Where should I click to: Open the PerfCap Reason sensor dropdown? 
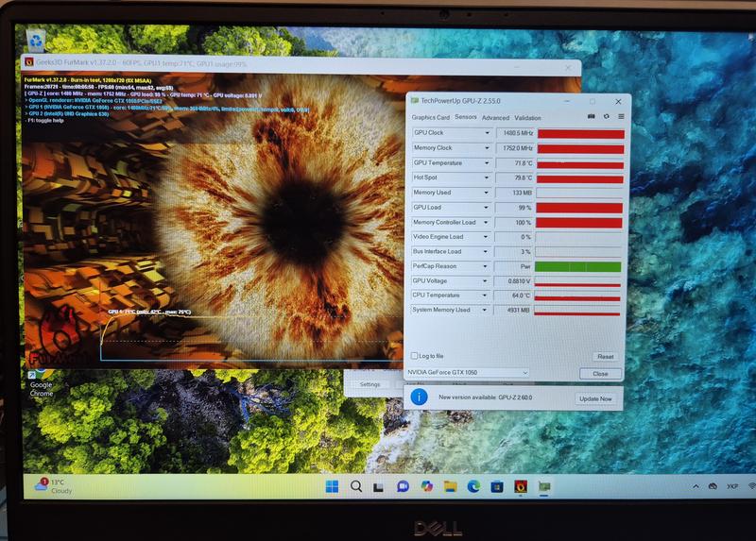(x=488, y=266)
